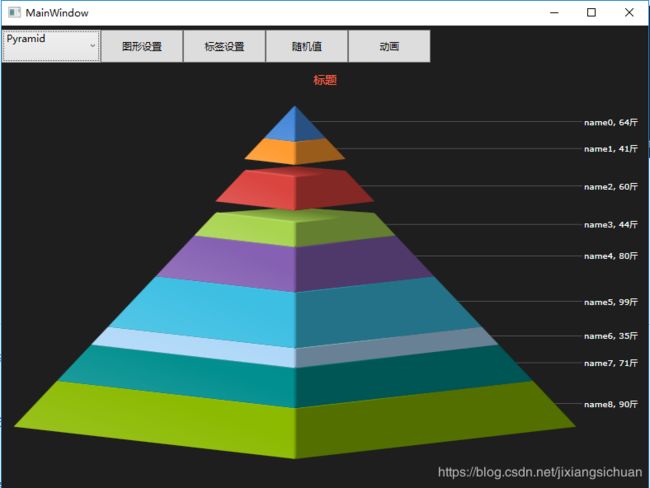Click the label name6, 35斤
650x488 pixels.
pos(611,336)
